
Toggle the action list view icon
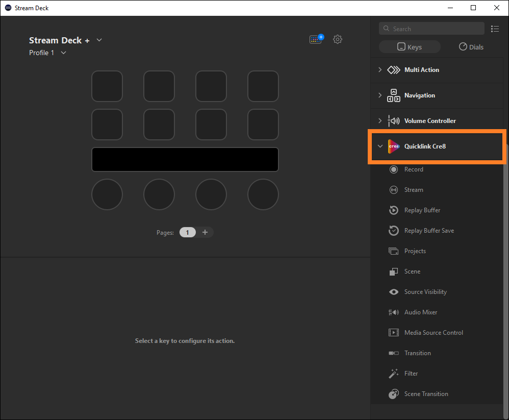(495, 29)
